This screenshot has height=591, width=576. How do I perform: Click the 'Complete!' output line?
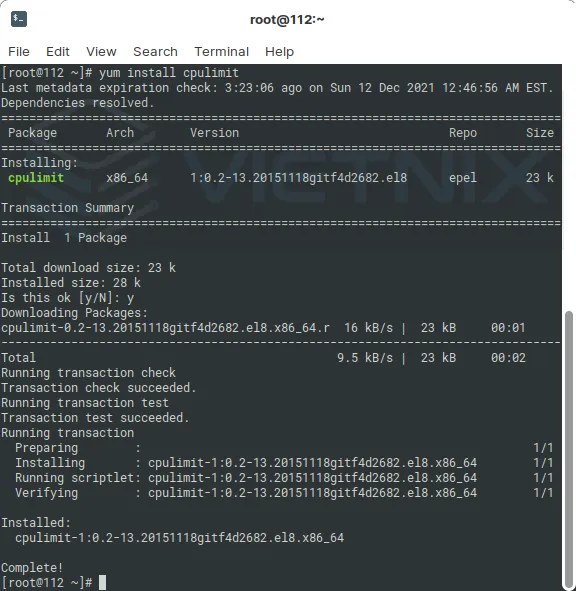[x=32, y=568]
